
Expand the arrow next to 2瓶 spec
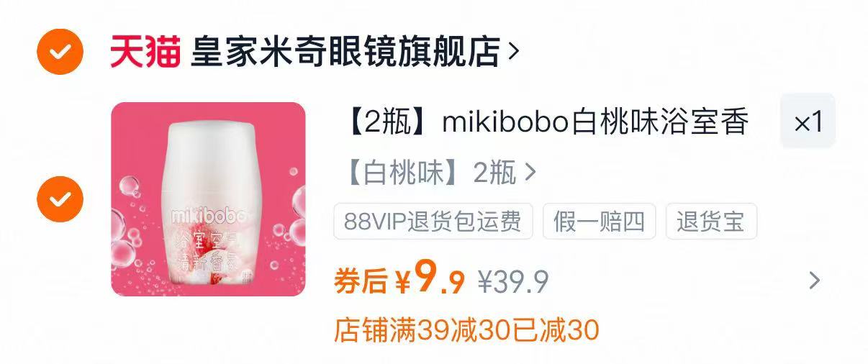[x=530, y=173]
